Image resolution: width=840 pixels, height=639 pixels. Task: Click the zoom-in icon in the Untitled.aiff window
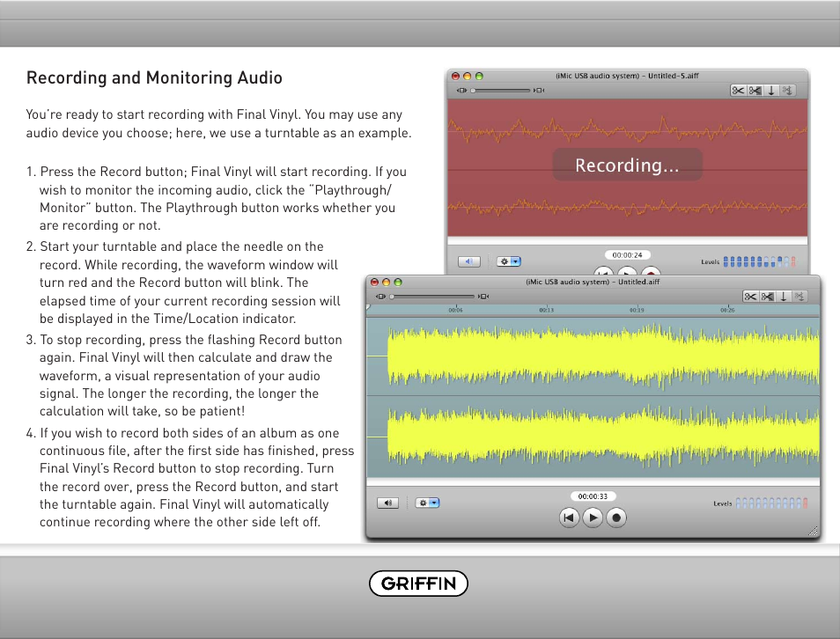(483, 297)
